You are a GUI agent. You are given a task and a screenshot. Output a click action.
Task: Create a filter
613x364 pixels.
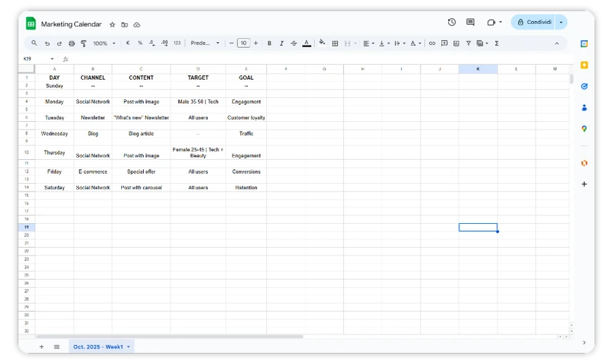[469, 44]
